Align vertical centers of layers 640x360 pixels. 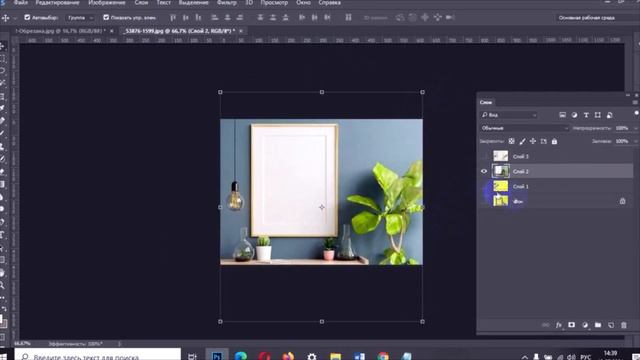(186, 18)
